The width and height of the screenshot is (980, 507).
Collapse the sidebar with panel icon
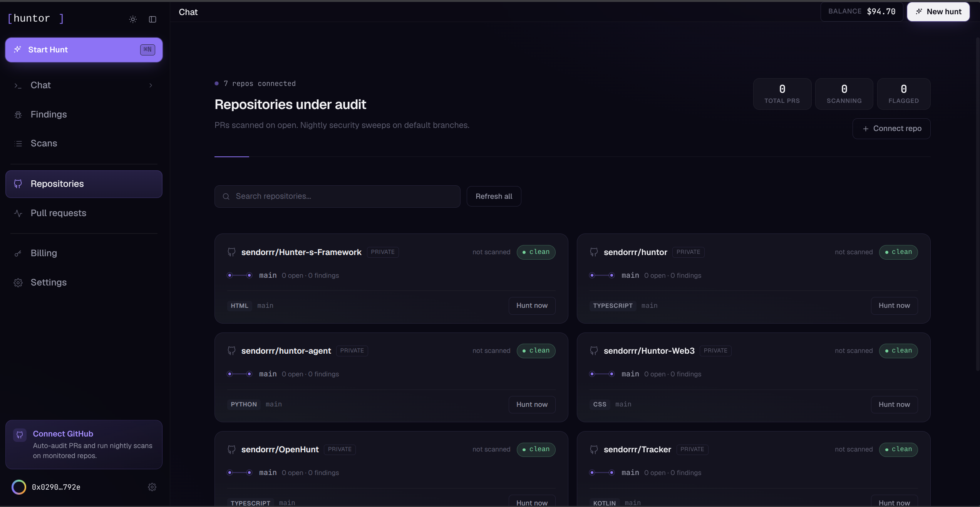tap(152, 19)
